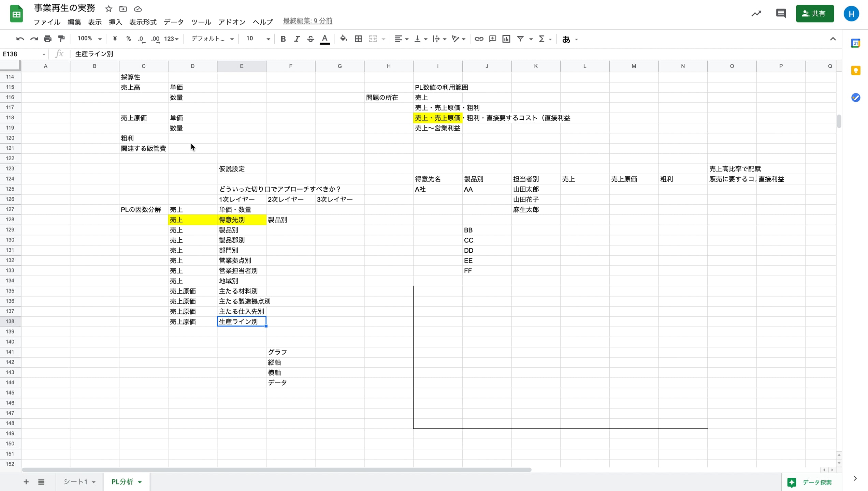Screen dimensions: 868x491
Task: Open the ツール menu
Action: (201, 22)
